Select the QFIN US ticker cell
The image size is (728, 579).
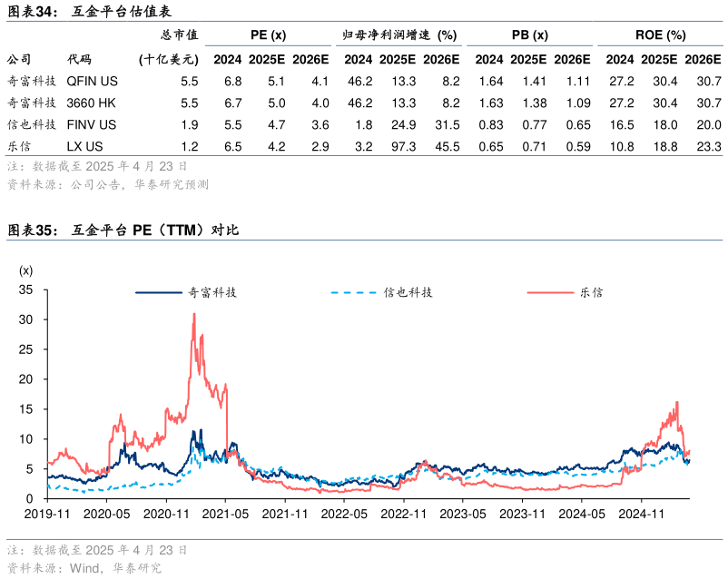[x=93, y=82]
